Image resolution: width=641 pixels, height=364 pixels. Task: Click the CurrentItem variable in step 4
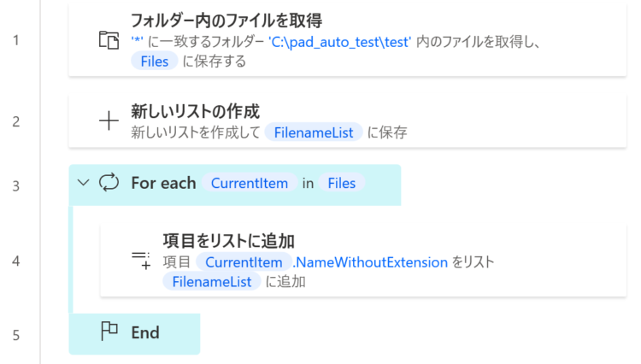(244, 261)
